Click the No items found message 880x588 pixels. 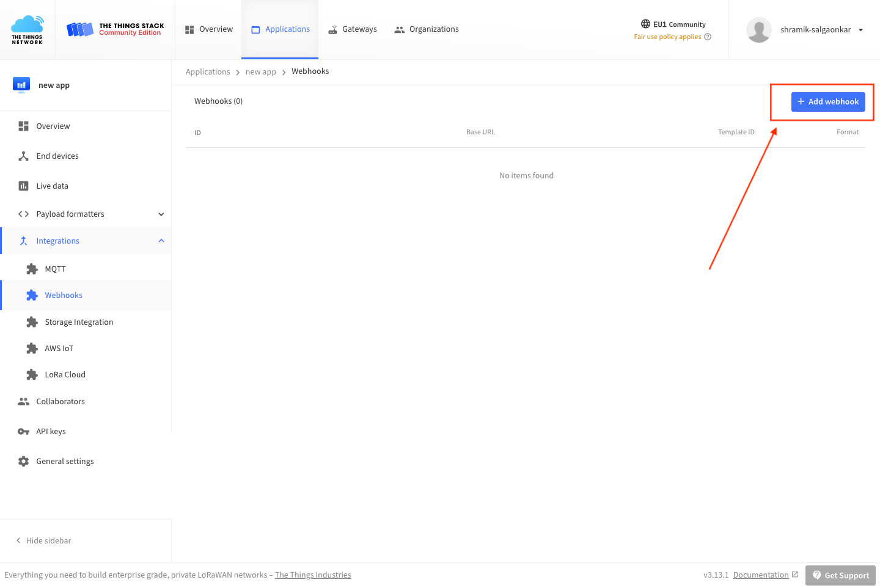tap(526, 176)
